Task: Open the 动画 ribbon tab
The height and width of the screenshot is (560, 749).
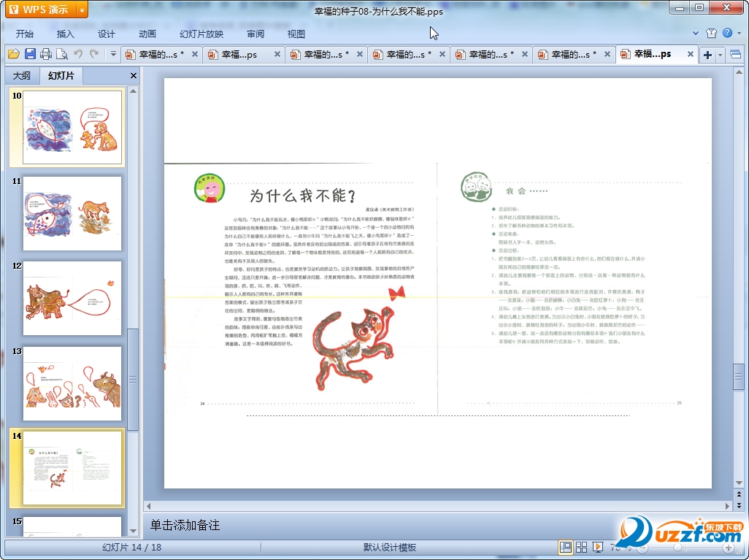Action: click(x=147, y=34)
